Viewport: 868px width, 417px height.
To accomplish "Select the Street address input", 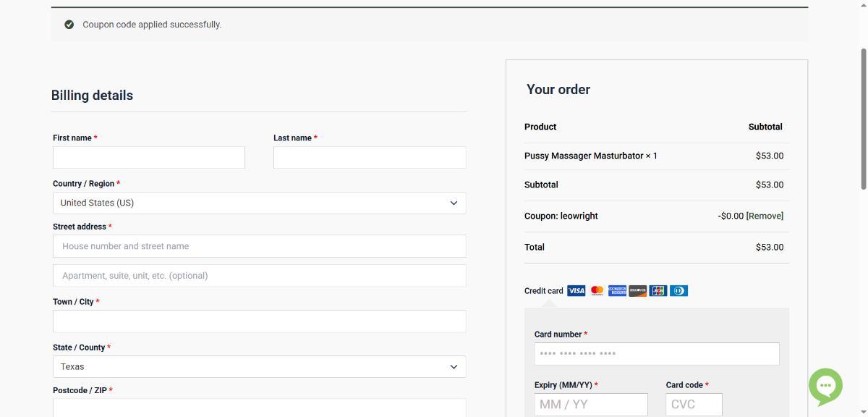I will tap(259, 246).
